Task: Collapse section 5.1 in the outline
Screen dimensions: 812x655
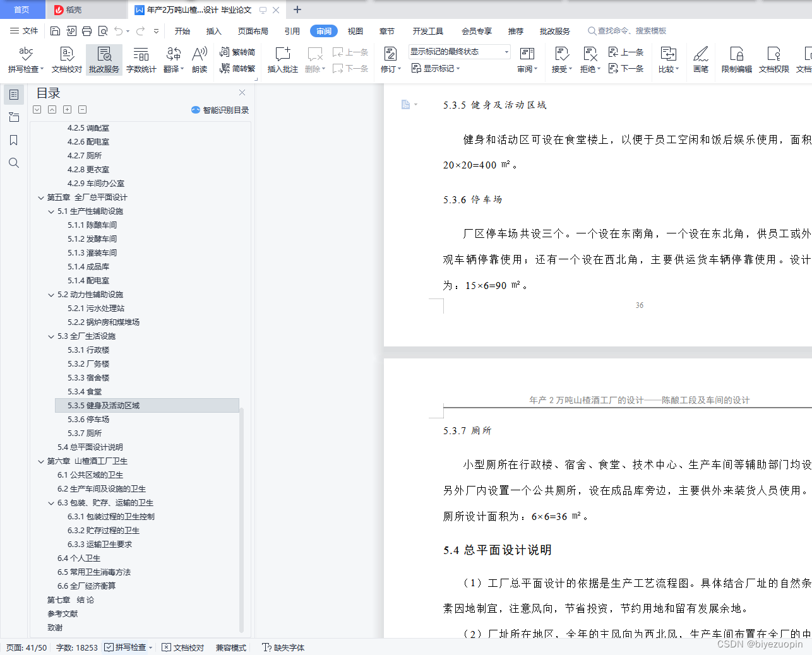Action: pos(51,211)
